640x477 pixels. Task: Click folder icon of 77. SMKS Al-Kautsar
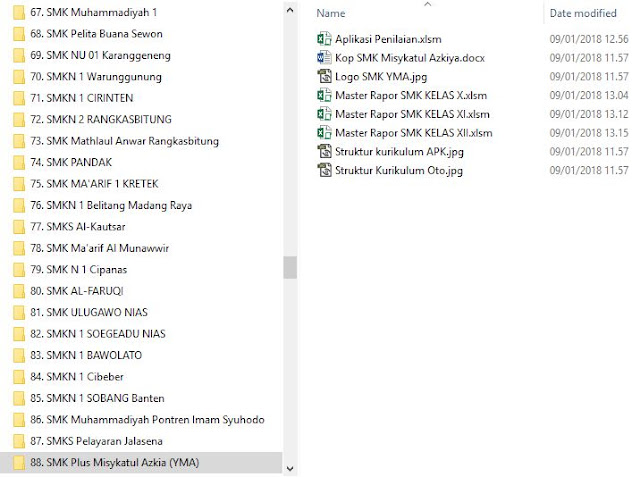pos(19,226)
